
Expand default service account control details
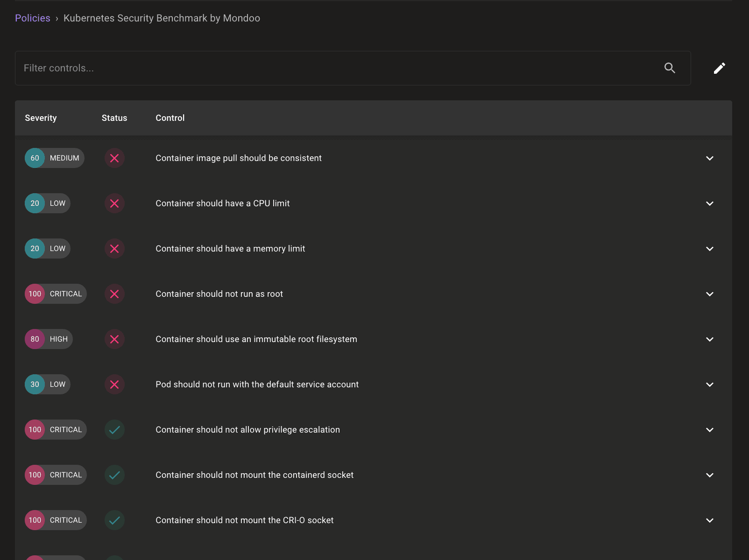click(x=709, y=385)
